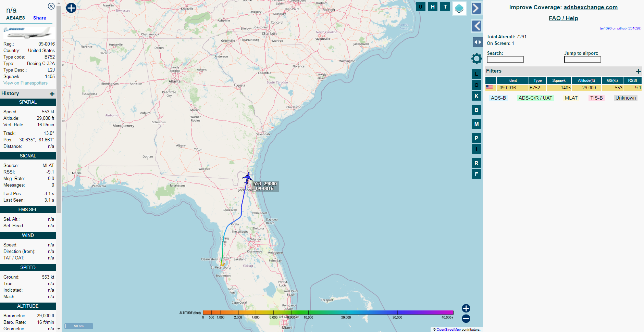Toggle the H map button

coord(433,7)
